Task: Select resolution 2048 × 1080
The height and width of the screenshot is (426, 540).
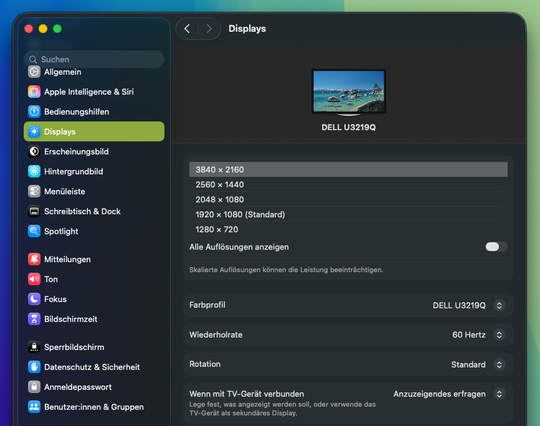Action: (x=348, y=200)
